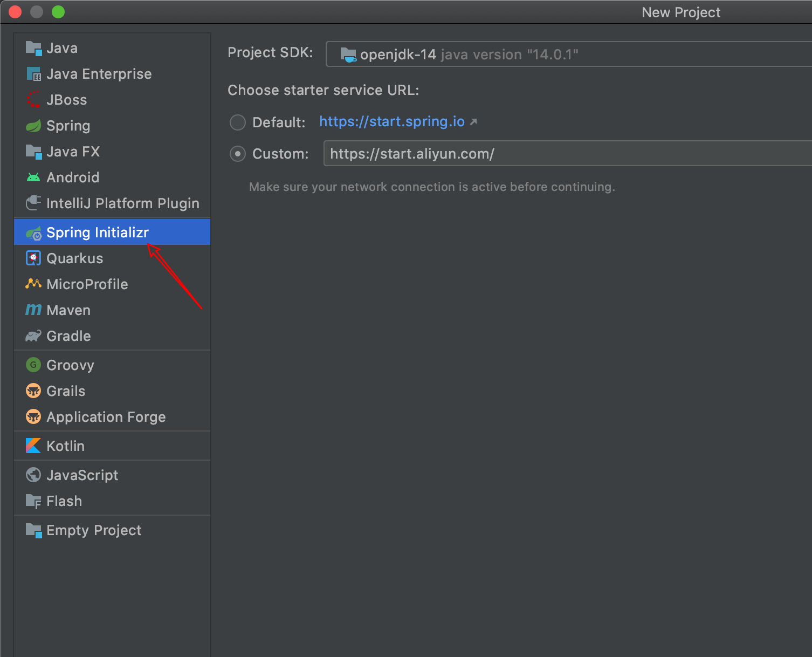Choose Flash project type
The height and width of the screenshot is (657, 812).
112,501
